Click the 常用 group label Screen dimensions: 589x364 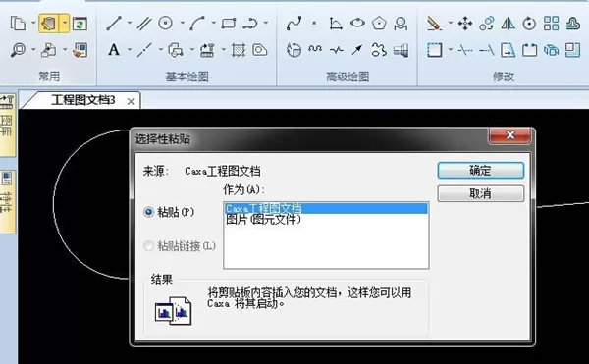[x=49, y=77]
